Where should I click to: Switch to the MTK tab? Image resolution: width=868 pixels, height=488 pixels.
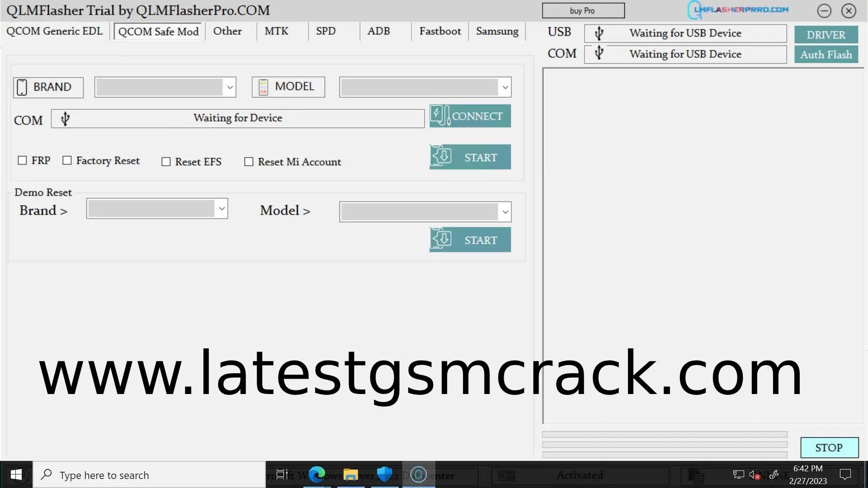coord(276,31)
